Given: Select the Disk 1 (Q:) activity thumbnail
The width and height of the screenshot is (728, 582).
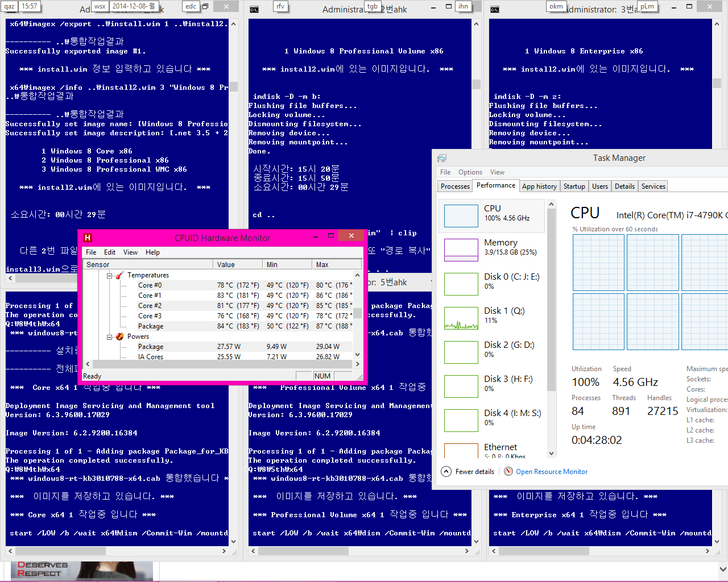Looking at the screenshot, I should [461, 318].
